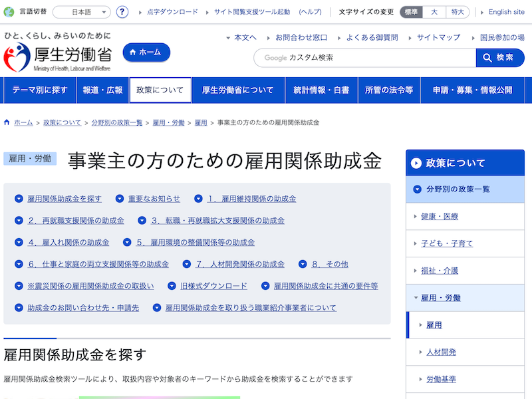Open the 統計情報・白書 navigation tab
532x399 pixels.
coord(321,90)
